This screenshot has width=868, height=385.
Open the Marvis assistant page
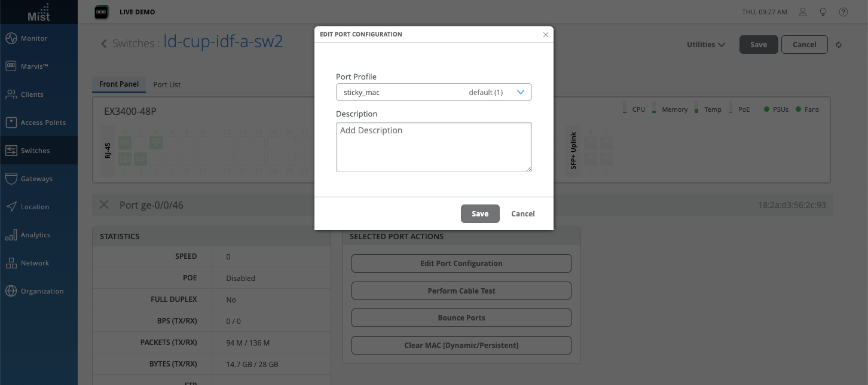(34, 66)
